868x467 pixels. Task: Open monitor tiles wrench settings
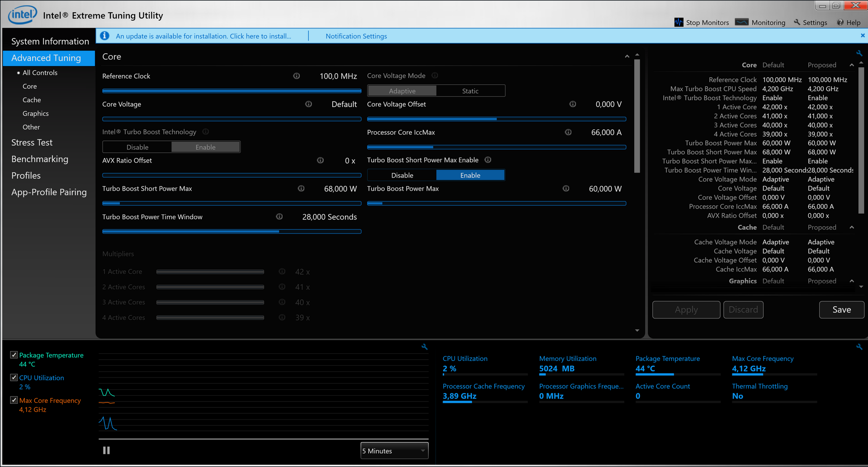tap(859, 347)
